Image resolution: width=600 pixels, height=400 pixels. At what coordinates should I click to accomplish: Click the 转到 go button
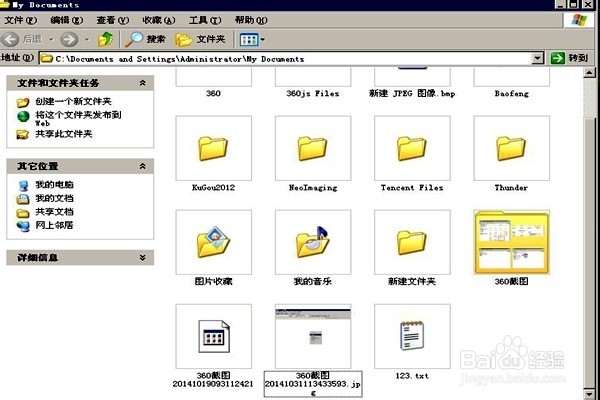point(569,58)
